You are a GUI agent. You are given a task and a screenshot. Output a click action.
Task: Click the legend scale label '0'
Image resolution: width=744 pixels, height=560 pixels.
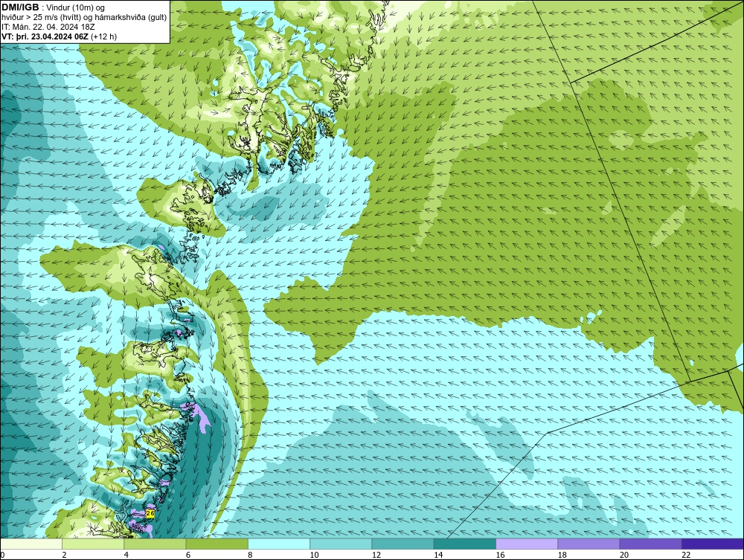(x=2, y=555)
